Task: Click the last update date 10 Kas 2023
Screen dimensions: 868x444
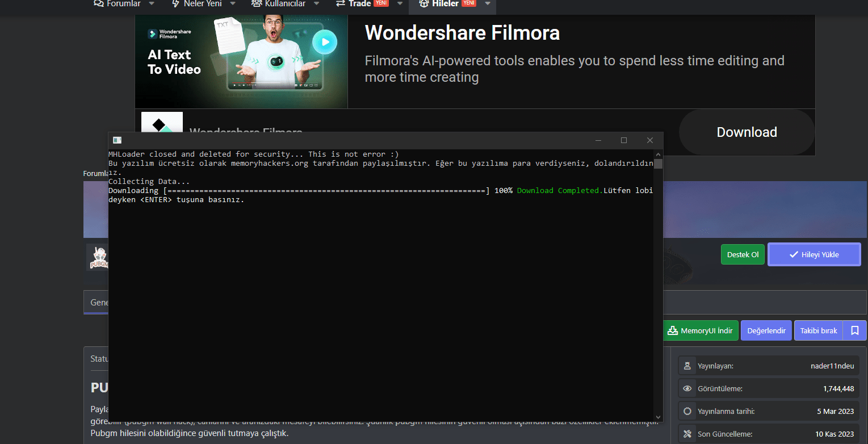Action: (835, 434)
